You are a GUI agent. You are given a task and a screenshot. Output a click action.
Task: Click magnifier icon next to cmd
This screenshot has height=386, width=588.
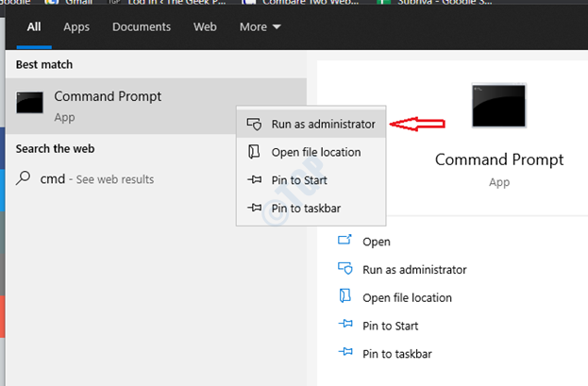(x=23, y=177)
